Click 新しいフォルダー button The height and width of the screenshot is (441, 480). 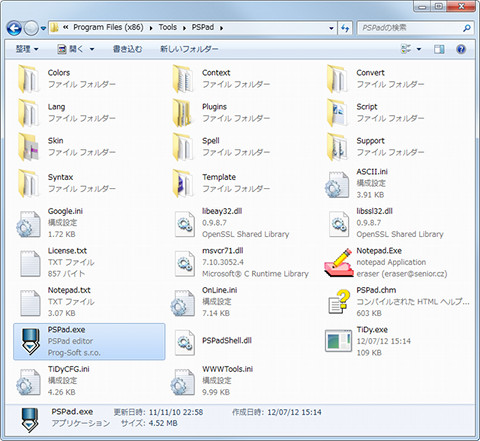(x=189, y=49)
